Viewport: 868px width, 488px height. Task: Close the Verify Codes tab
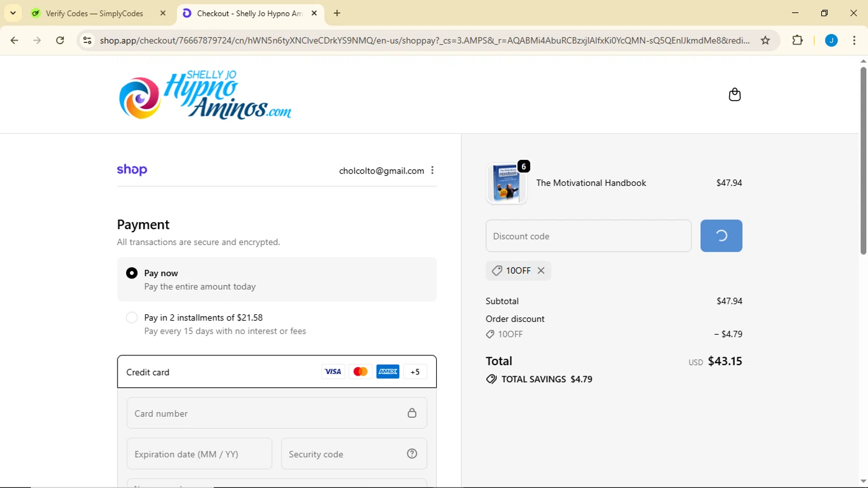pos(163,13)
